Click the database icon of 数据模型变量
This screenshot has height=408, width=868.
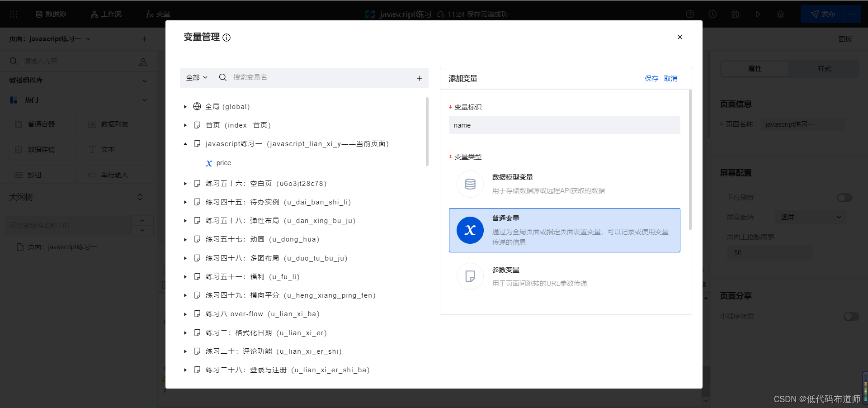(470, 184)
